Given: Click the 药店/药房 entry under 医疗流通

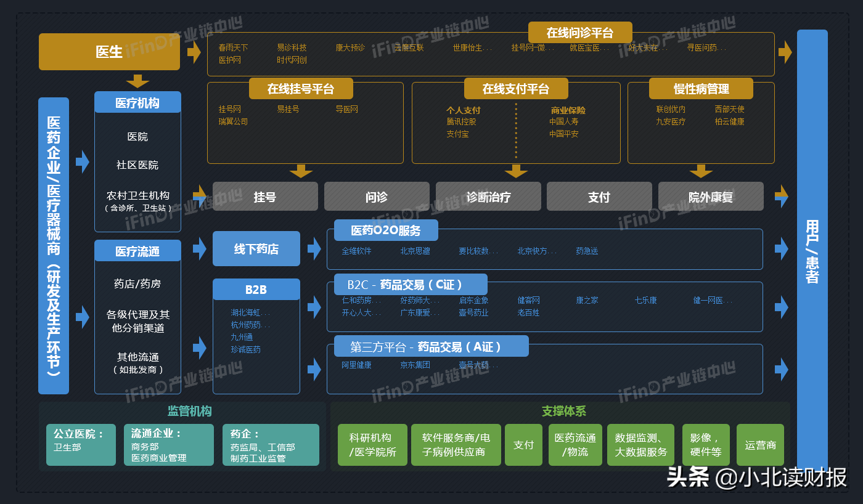Looking at the screenshot, I should pos(137,284).
